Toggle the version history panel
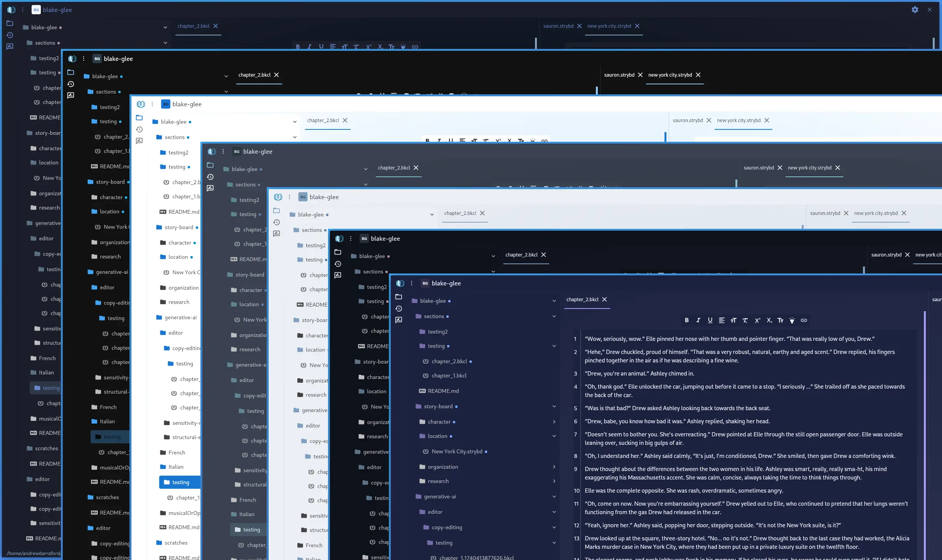Screen dimensions: 942x560 (399, 309)
